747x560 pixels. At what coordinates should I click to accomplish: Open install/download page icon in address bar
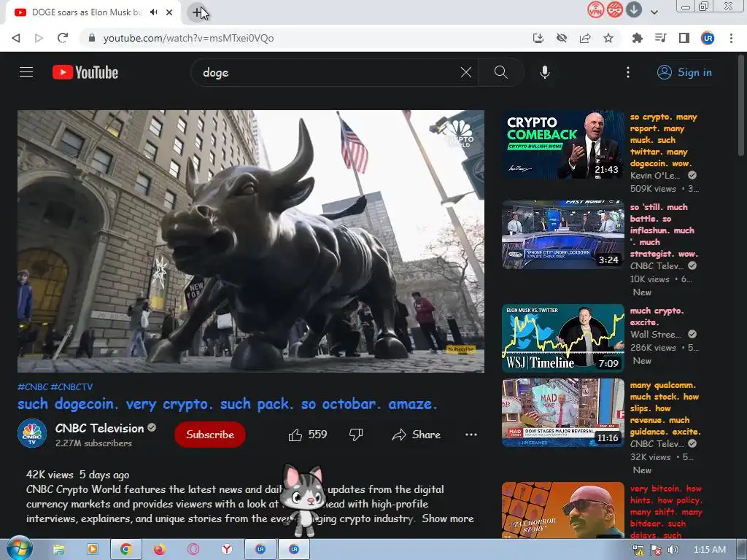(x=538, y=38)
